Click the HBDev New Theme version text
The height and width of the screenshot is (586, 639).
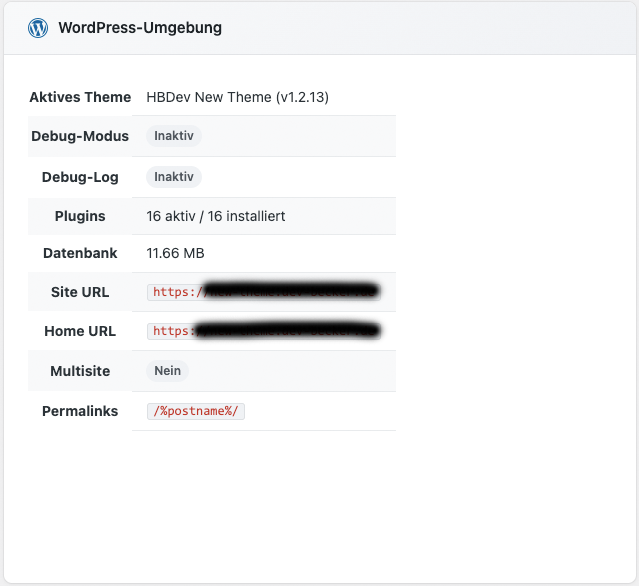tap(237, 97)
